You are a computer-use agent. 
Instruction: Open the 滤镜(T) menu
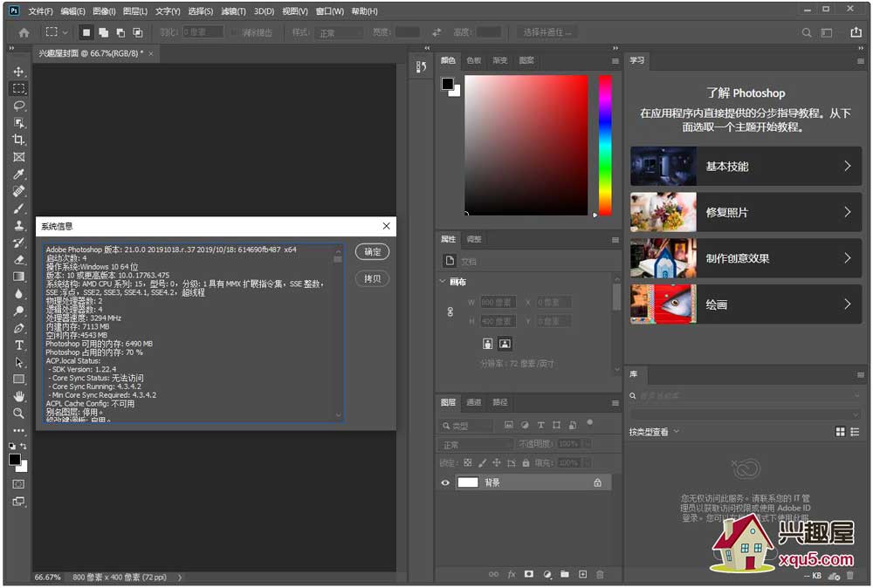[x=233, y=11]
